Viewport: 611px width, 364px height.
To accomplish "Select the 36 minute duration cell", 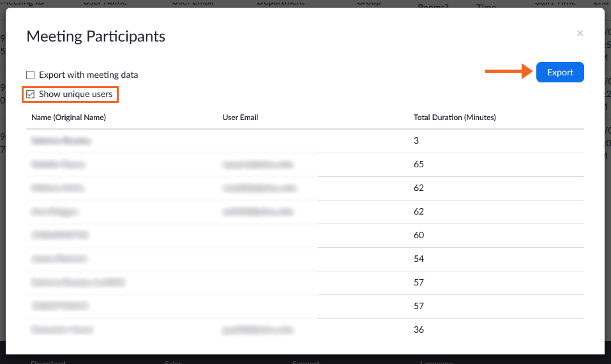I will [419, 330].
